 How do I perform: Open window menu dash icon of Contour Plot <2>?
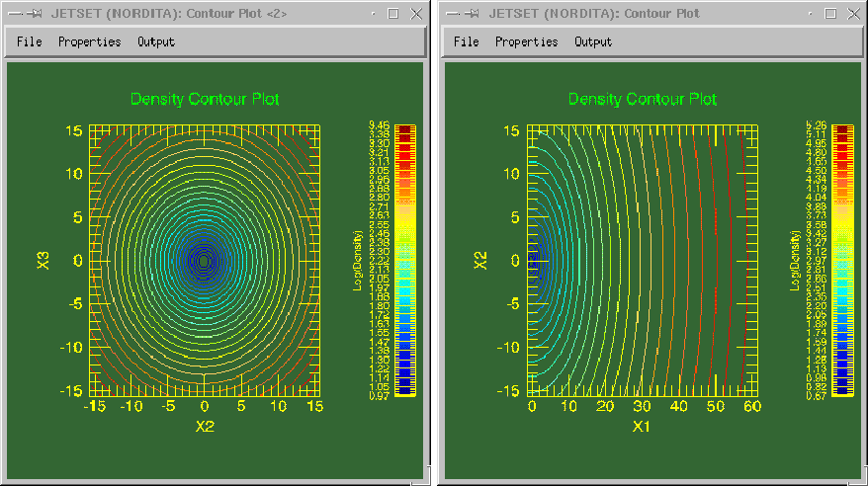pyautogui.click(x=16, y=14)
